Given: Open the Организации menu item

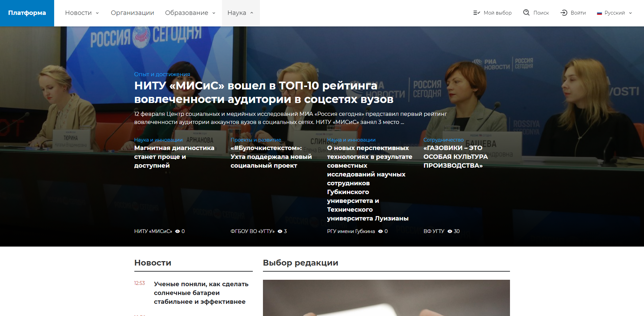Looking at the screenshot, I should pos(132,13).
